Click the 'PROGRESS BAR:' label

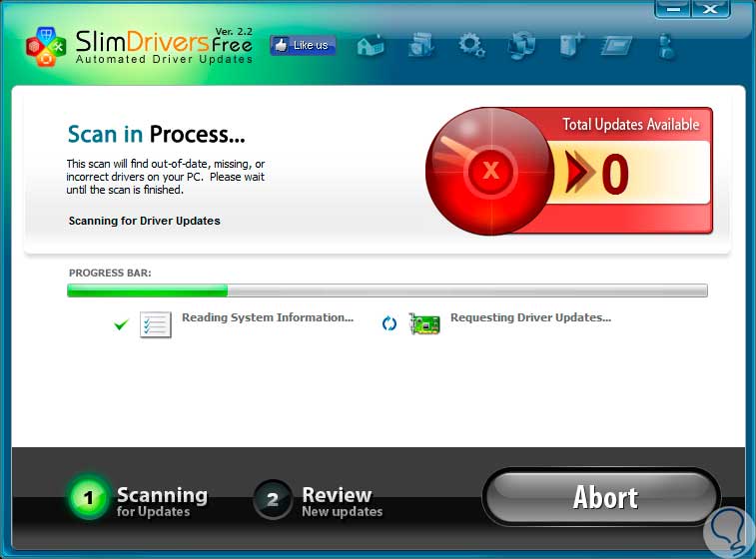(x=110, y=273)
